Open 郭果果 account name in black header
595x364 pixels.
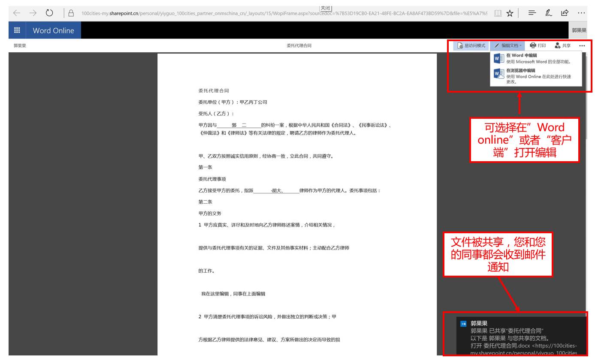pos(579,30)
